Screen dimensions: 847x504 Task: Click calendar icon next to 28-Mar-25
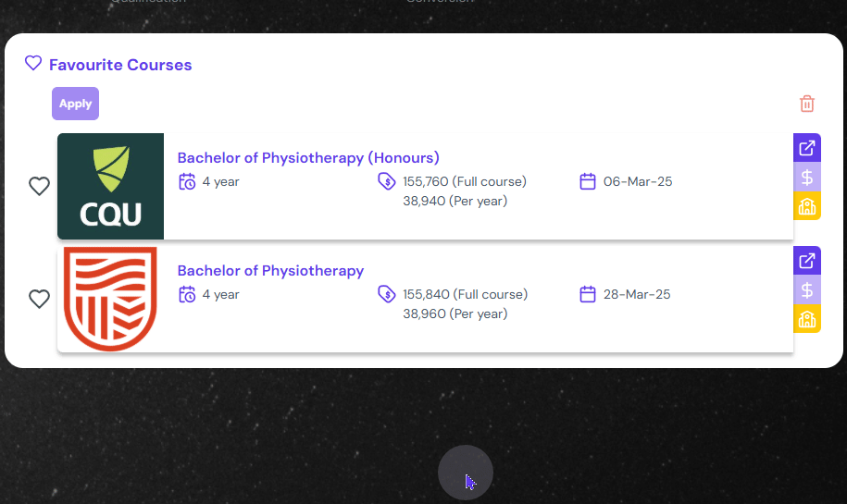pos(588,294)
